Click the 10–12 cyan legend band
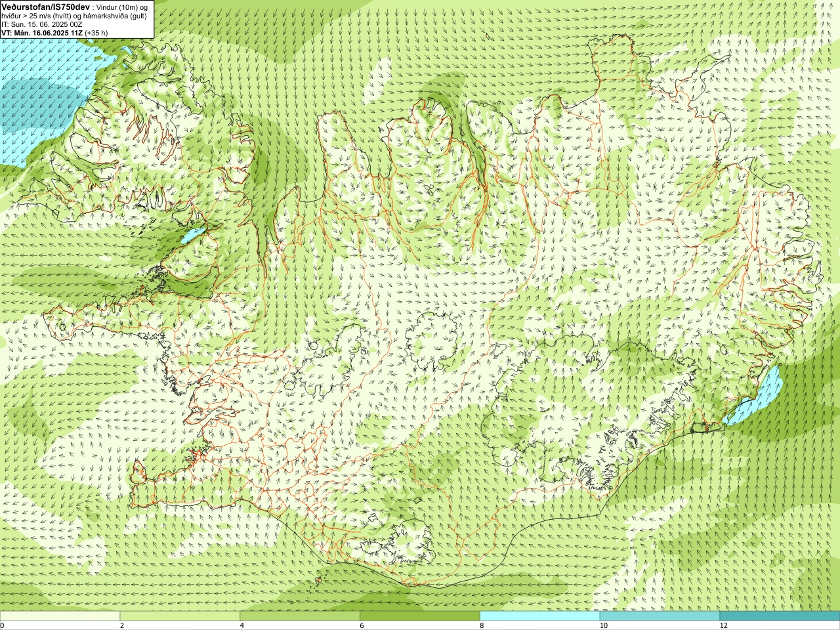The width and height of the screenshot is (840, 630). click(660, 616)
